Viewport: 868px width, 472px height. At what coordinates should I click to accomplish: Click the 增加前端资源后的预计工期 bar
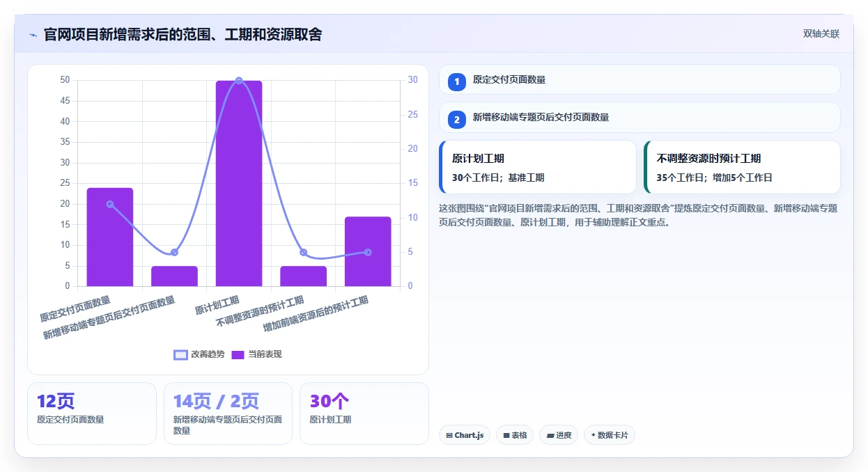coord(368,251)
